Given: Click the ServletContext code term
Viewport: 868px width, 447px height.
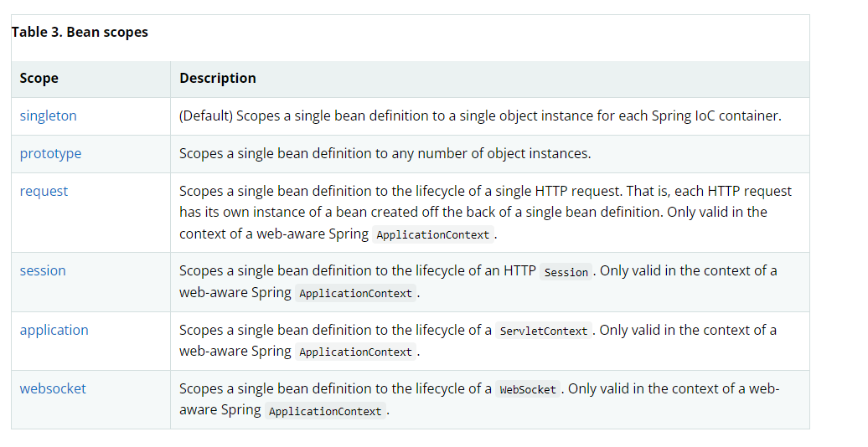Looking at the screenshot, I should tap(544, 331).
